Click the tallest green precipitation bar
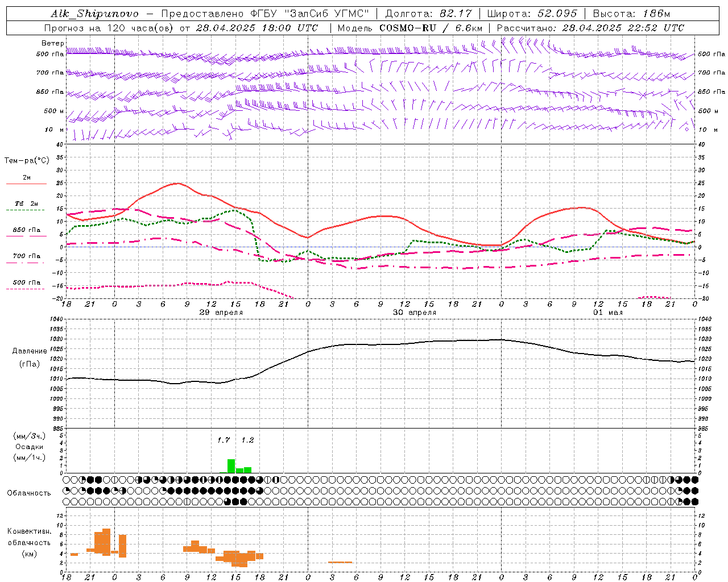Image resolution: width=728 pixels, height=582 pixels. [x=231, y=466]
